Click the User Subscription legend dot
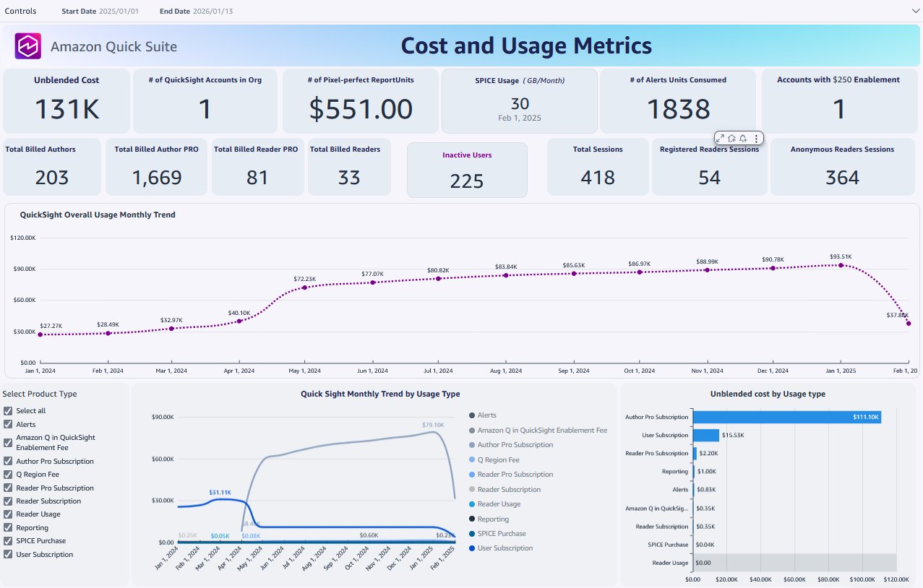 tap(472, 548)
